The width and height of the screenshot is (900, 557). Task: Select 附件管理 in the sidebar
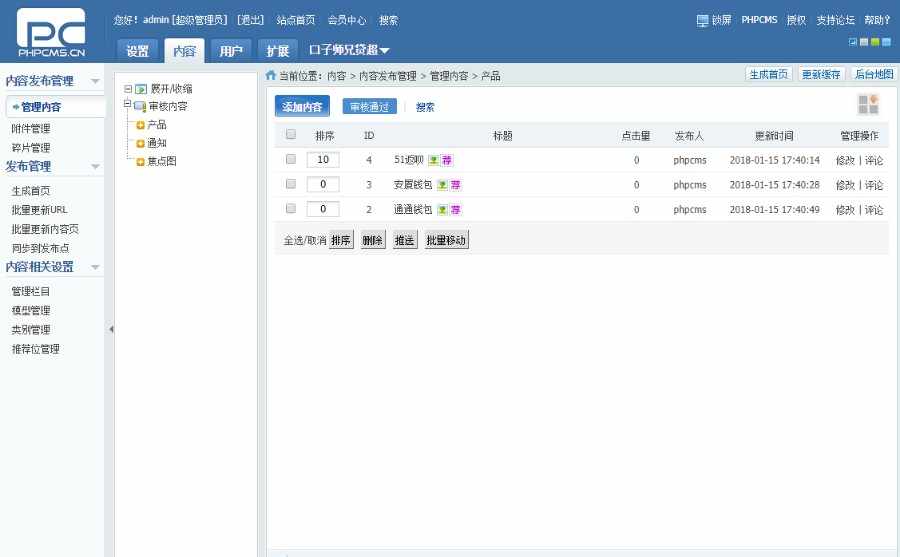click(x=31, y=129)
